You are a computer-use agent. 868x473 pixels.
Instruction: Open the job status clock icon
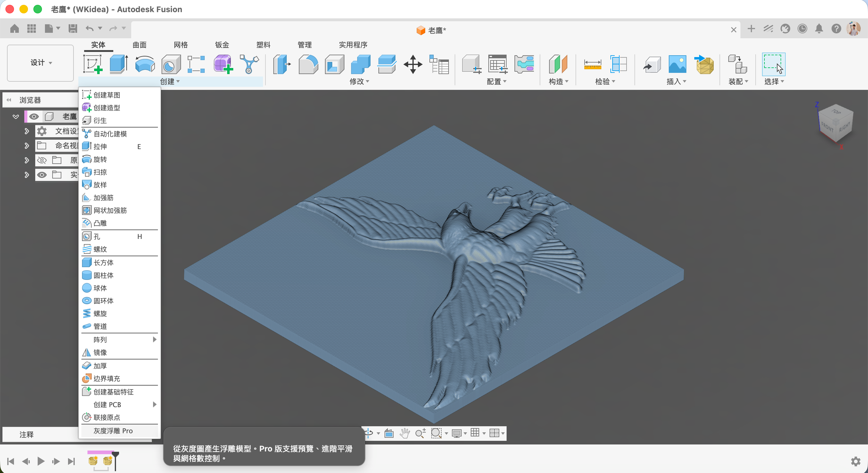[x=802, y=29]
